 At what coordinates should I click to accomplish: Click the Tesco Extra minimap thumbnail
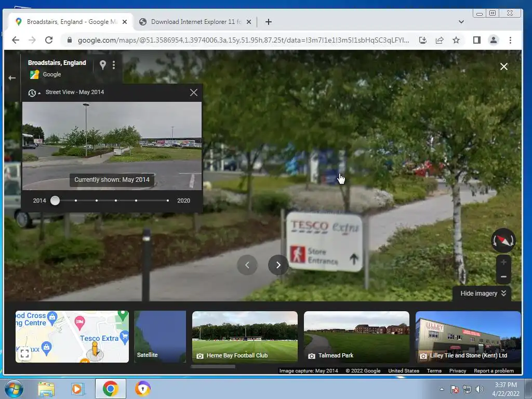coord(72,337)
